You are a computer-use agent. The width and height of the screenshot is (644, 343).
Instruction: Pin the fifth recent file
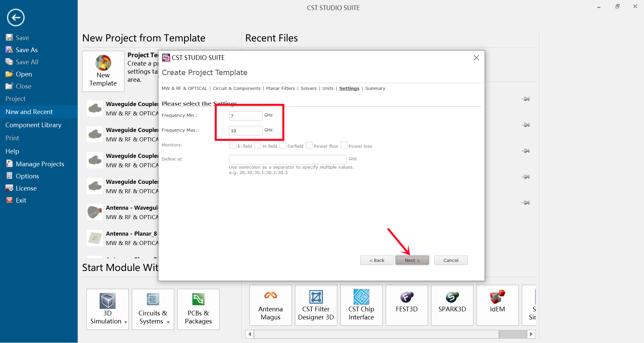click(x=526, y=203)
